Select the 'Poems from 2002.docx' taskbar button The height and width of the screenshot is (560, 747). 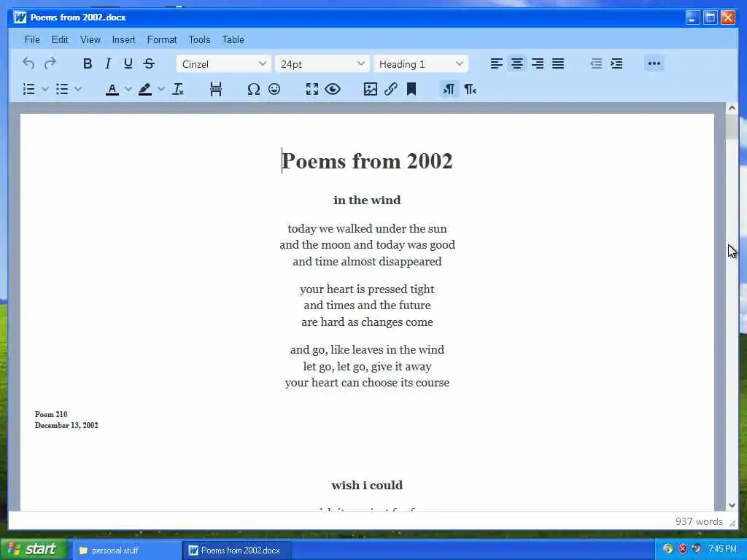point(236,551)
